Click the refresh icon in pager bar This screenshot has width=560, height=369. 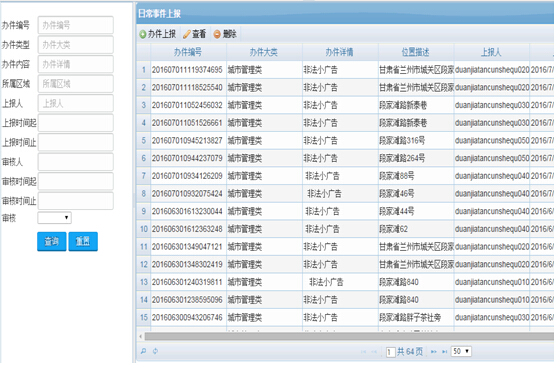click(155, 351)
